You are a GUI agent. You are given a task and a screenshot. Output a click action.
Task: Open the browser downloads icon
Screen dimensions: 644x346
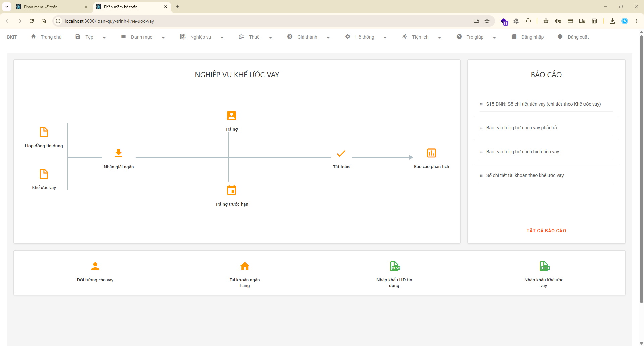click(x=612, y=21)
